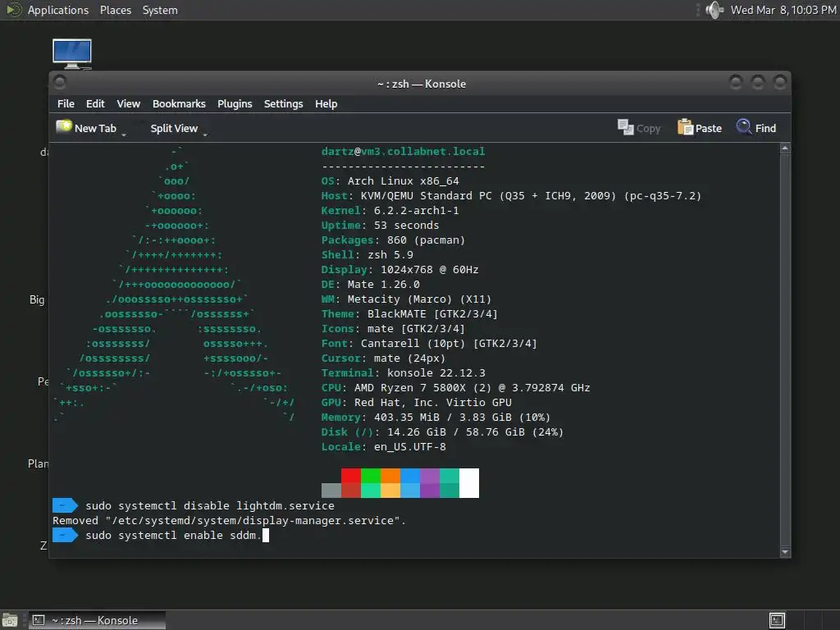Expand the New Tab dropdown arrow
The width and height of the screenshot is (840, 630).
point(124,135)
